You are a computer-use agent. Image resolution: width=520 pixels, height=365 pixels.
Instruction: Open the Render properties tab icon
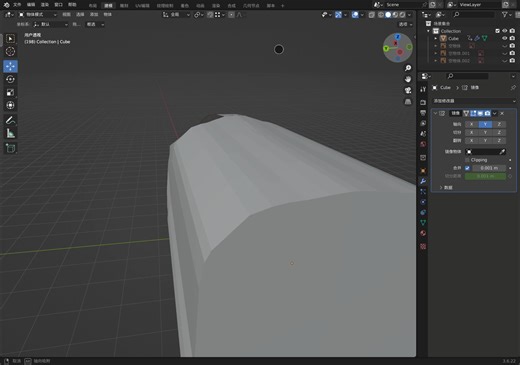[x=423, y=102]
